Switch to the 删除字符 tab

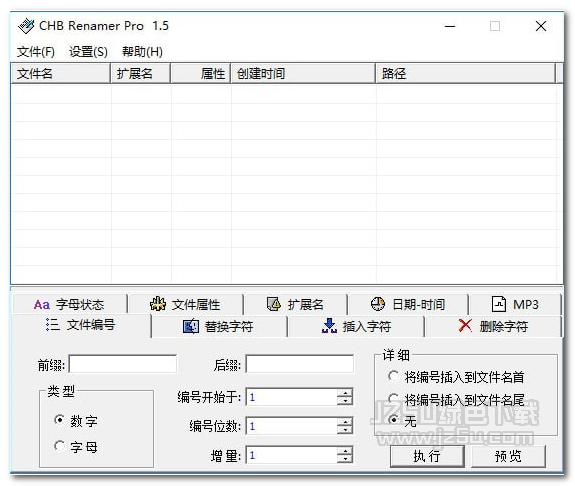click(493, 326)
